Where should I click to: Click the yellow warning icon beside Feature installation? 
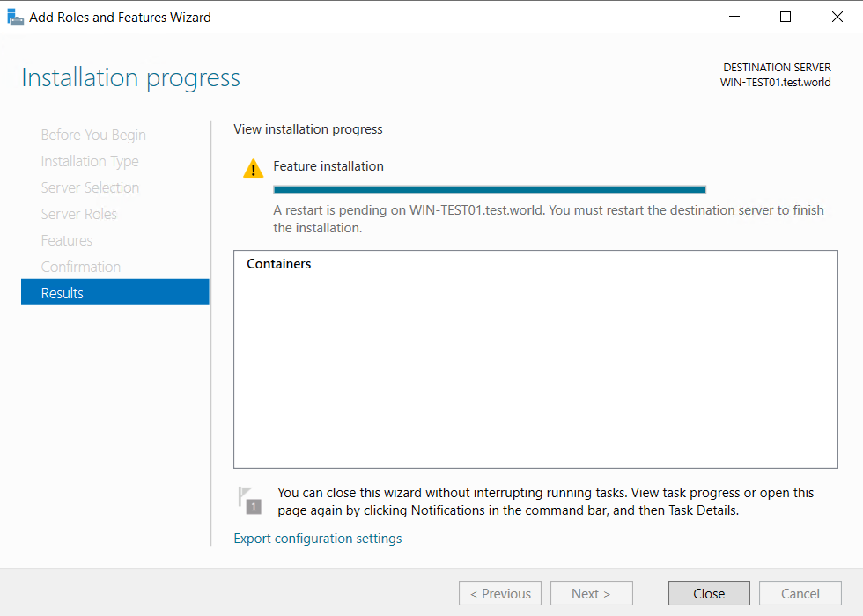254,169
